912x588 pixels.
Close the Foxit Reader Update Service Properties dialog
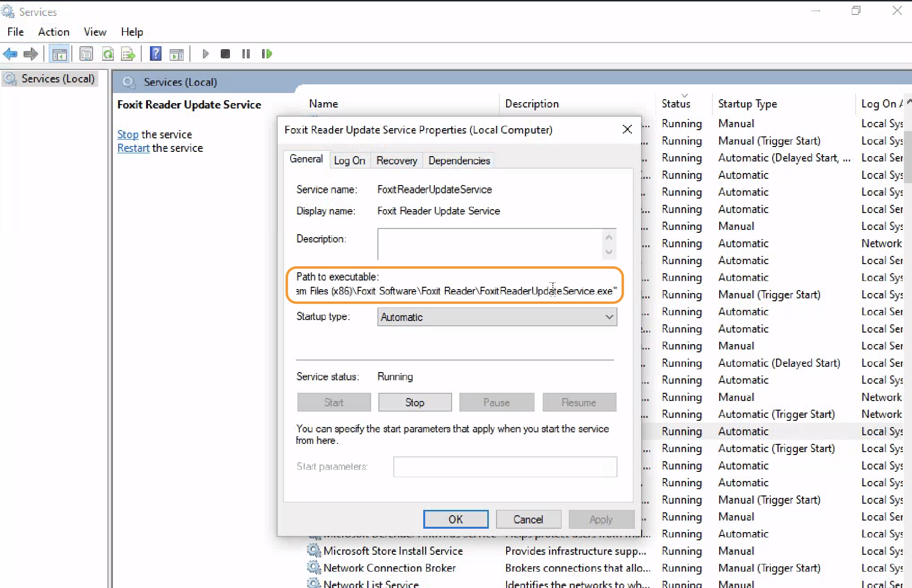pos(627,129)
